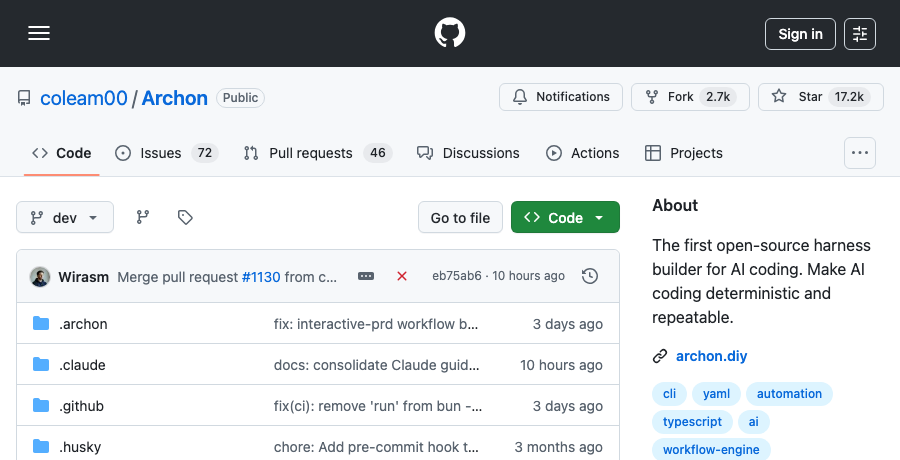This screenshot has width=900, height=460.
Task: Visit the archon.diy website link
Action: [x=712, y=356]
